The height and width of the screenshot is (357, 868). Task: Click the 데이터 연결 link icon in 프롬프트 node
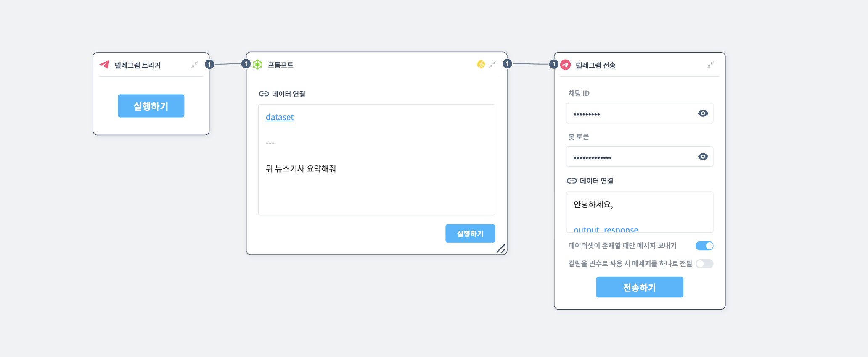tap(263, 94)
